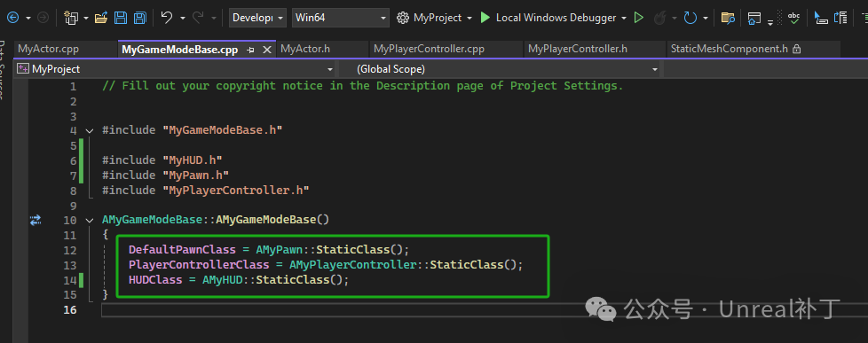Start Local Windows Debugger
This screenshot has height=343, width=868.
coord(548,18)
